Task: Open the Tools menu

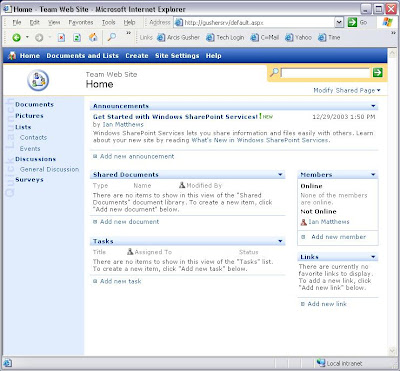Action: pos(109,22)
